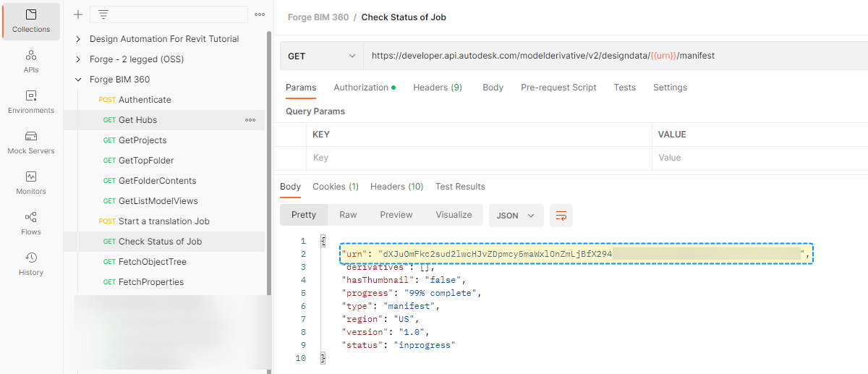Open the GET method dropdown
Screen dimensions: 868x374
click(321, 56)
